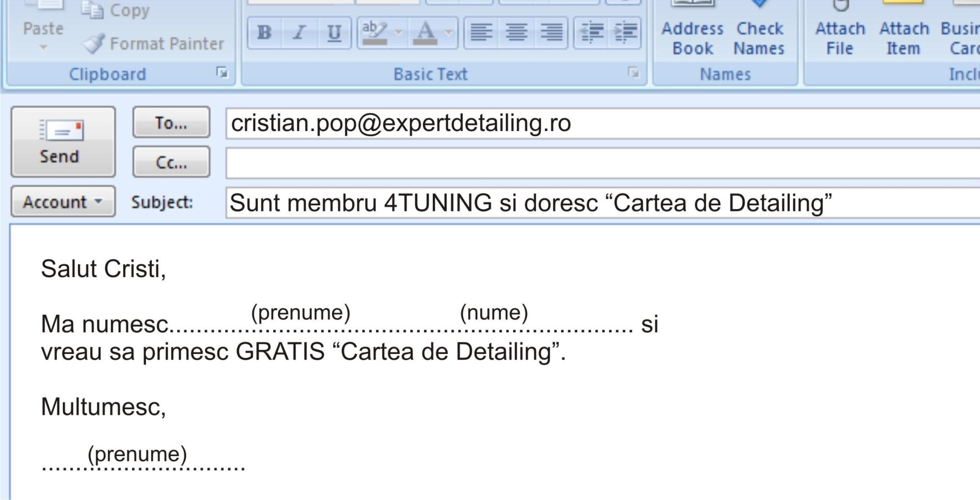Apply text highlight color
The image size is (980, 500).
tap(374, 33)
